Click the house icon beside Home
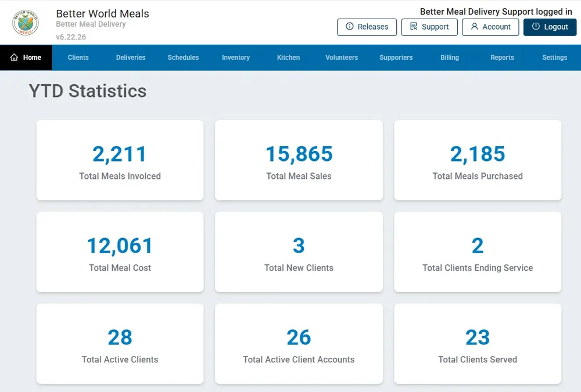Screen dimensions: 581x392 [x=14, y=57]
